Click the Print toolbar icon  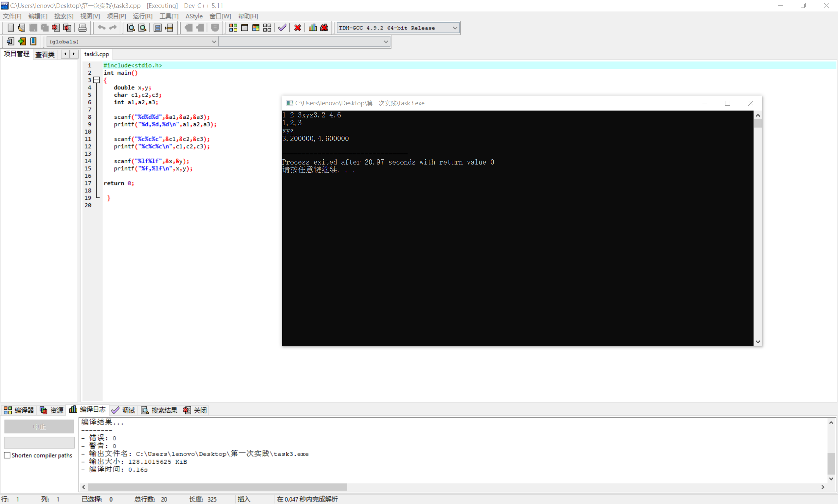[x=82, y=28]
